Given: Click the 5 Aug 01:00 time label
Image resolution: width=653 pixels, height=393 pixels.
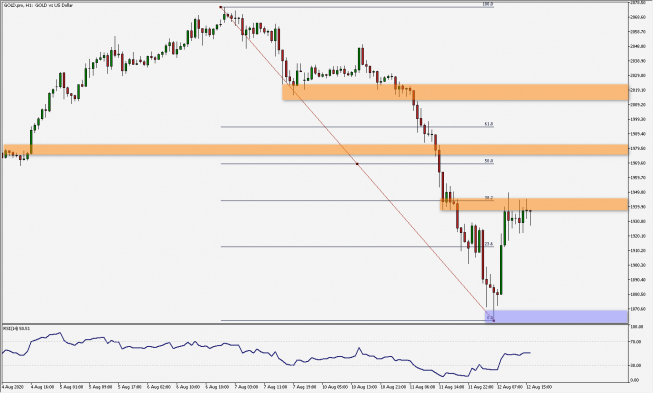Looking at the screenshot, I should click(72, 387).
